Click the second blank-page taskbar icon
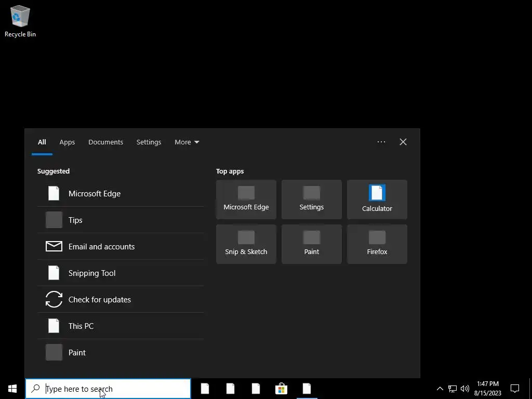Viewport: 532px width, 399px height. (230, 389)
